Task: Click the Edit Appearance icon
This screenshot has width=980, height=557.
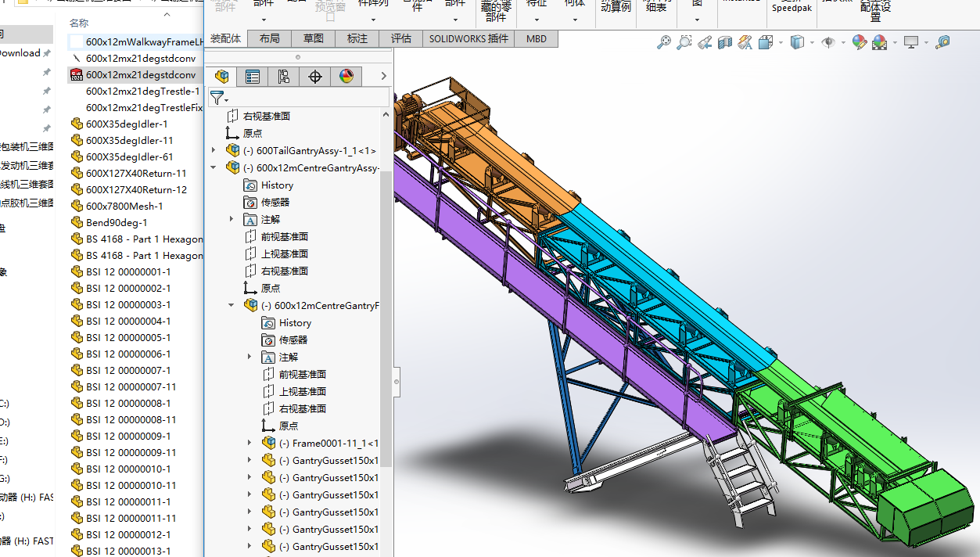Action: pos(859,42)
